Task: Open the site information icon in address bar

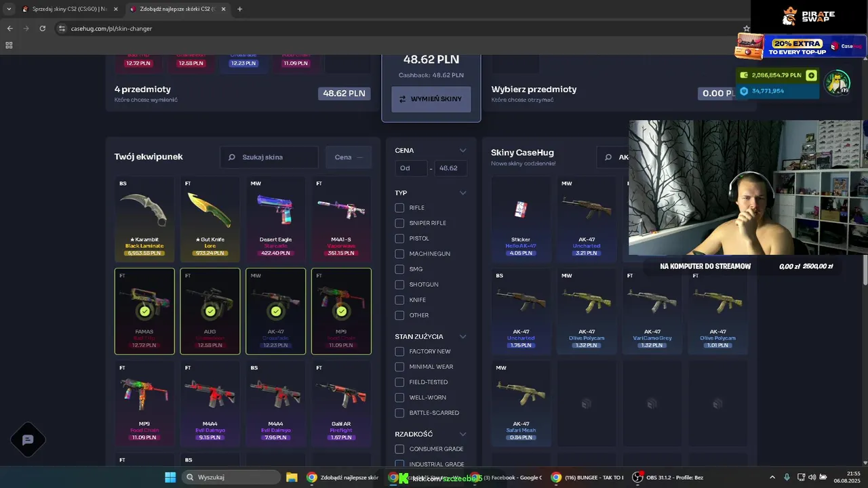Action: click(x=62, y=28)
